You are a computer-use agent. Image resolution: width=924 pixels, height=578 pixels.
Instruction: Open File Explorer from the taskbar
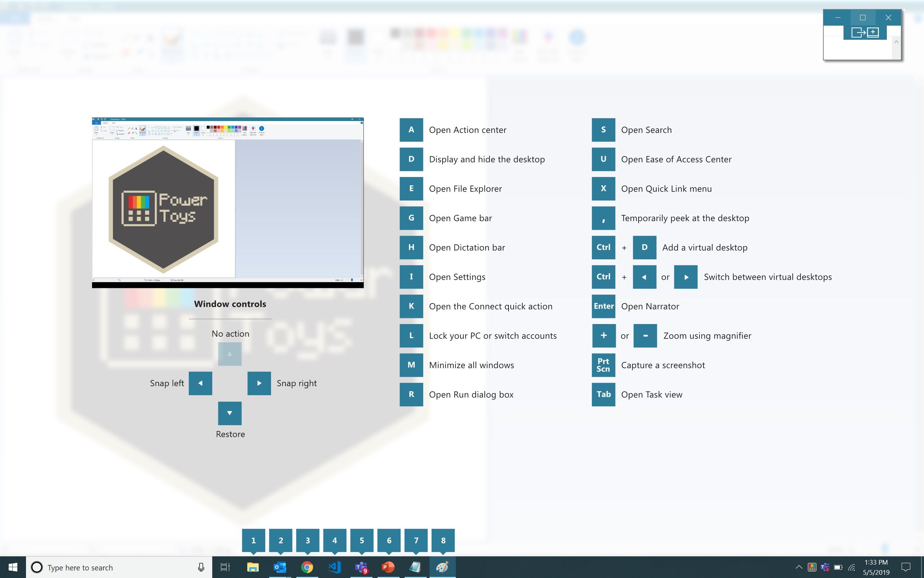pos(253,567)
